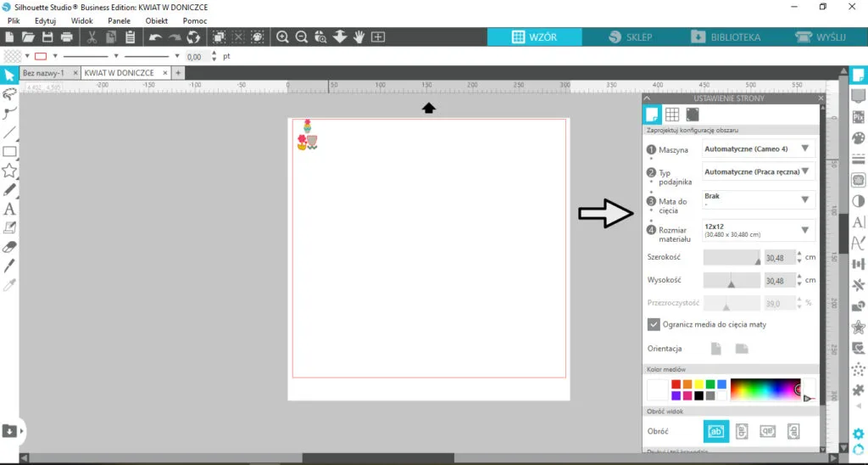The image size is (868, 465).
Task: Open the Obiekt menu
Action: point(157,21)
